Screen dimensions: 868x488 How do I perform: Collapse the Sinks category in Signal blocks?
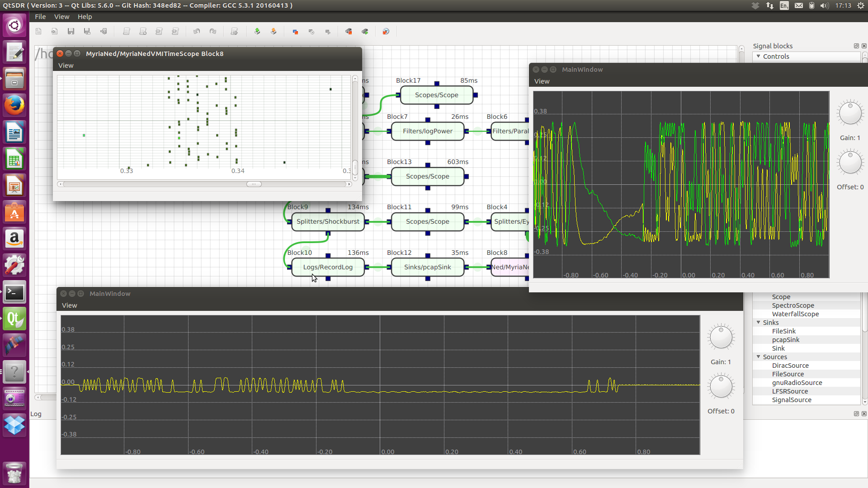[x=759, y=322]
